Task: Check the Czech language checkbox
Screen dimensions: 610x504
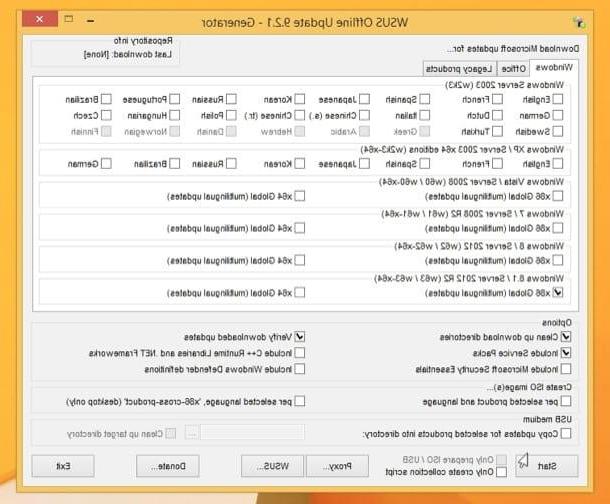Action: (x=106, y=115)
